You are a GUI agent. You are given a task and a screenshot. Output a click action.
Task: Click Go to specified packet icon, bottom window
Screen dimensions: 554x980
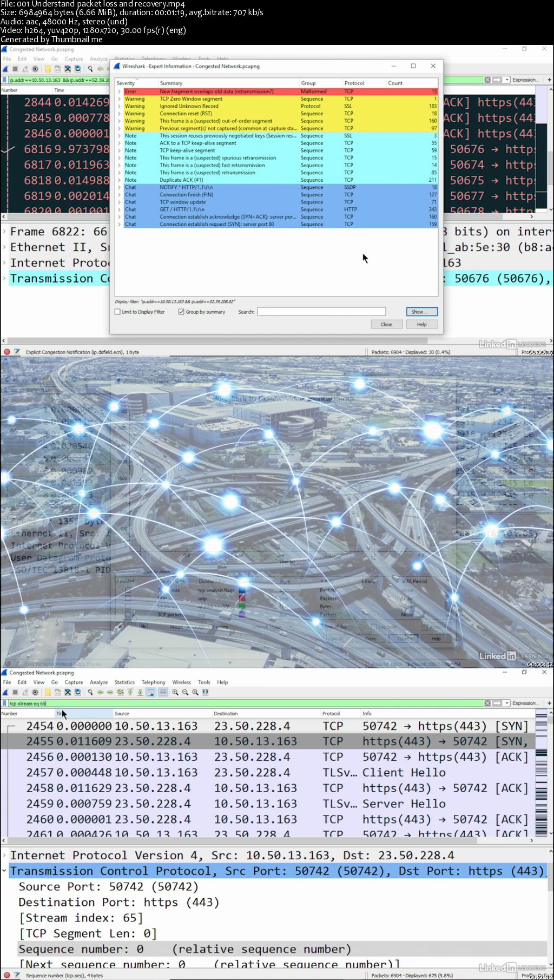[x=120, y=692]
